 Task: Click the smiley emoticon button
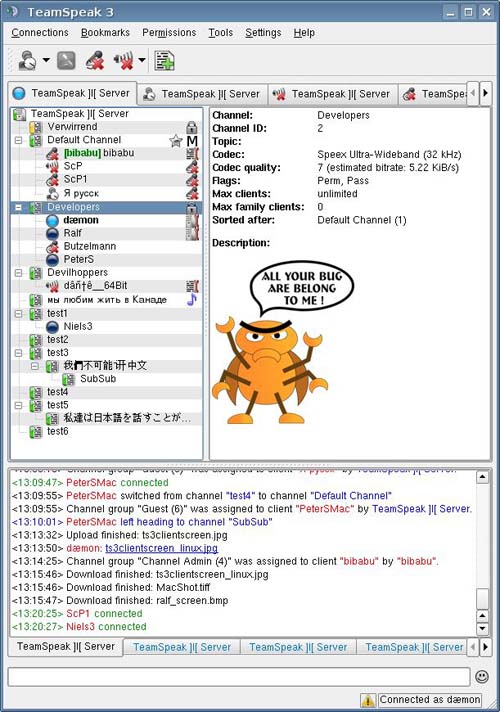tap(482, 677)
